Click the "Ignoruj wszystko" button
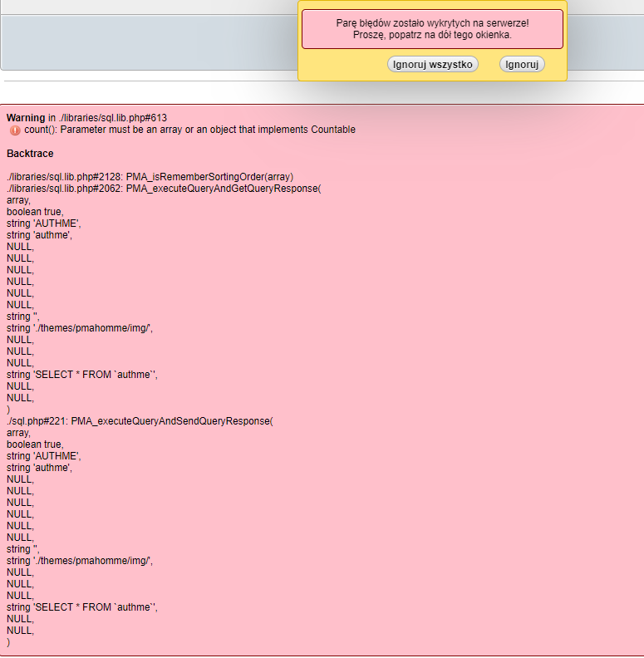 (x=432, y=64)
